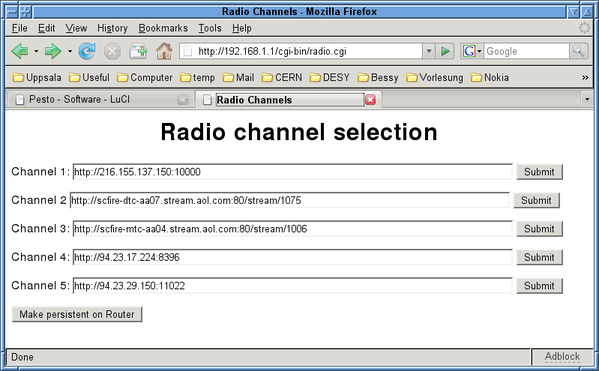
Task: Click the throbber activity icon
Action: [x=584, y=28]
